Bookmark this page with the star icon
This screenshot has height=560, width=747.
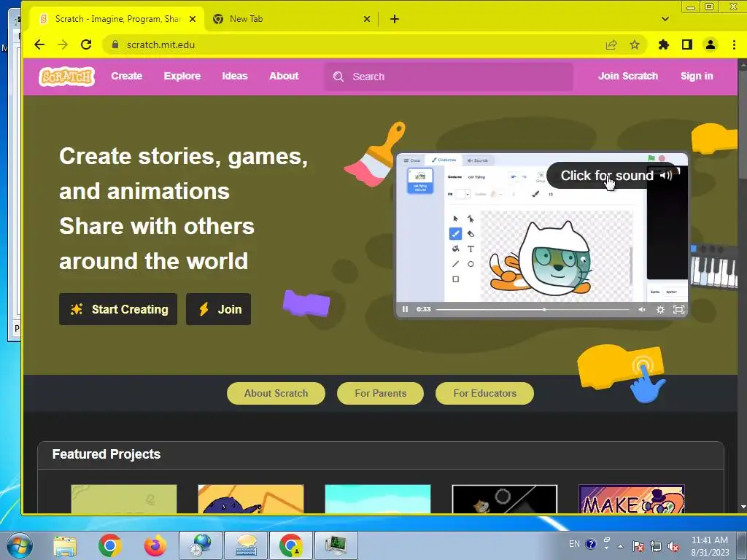click(x=635, y=44)
